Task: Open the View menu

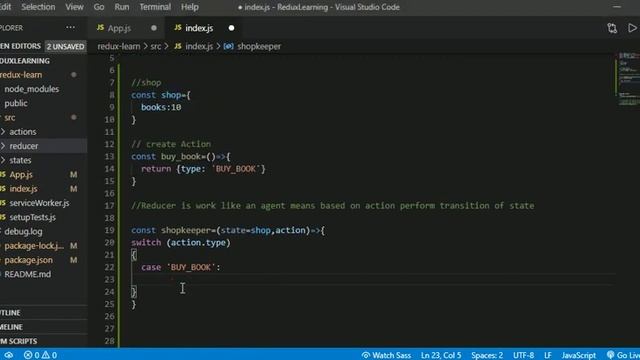Action: click(x=74, y=7)
